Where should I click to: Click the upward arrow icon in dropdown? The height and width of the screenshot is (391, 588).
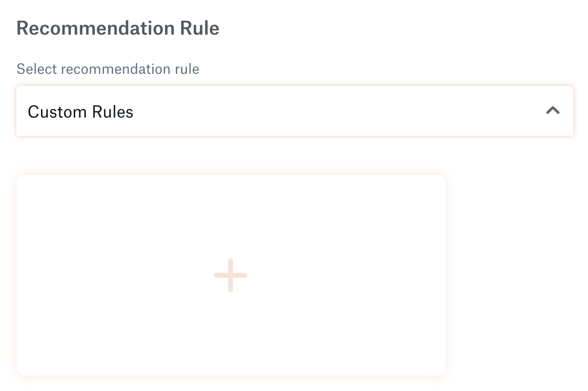point(552,111)
